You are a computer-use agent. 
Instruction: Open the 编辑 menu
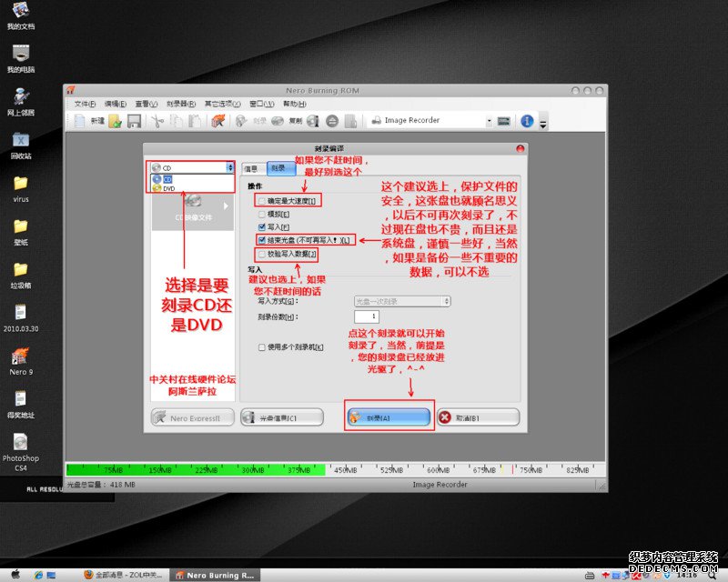pyautogui.click(x=115, y=104)
